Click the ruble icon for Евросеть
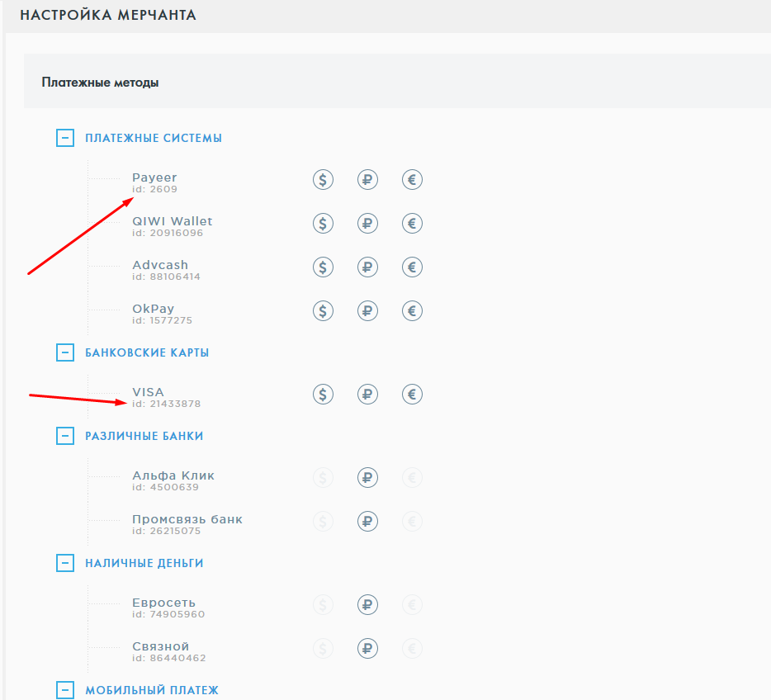Image resolution: width=771 pixels, height=700 pixels. click(x=367, y=604)
